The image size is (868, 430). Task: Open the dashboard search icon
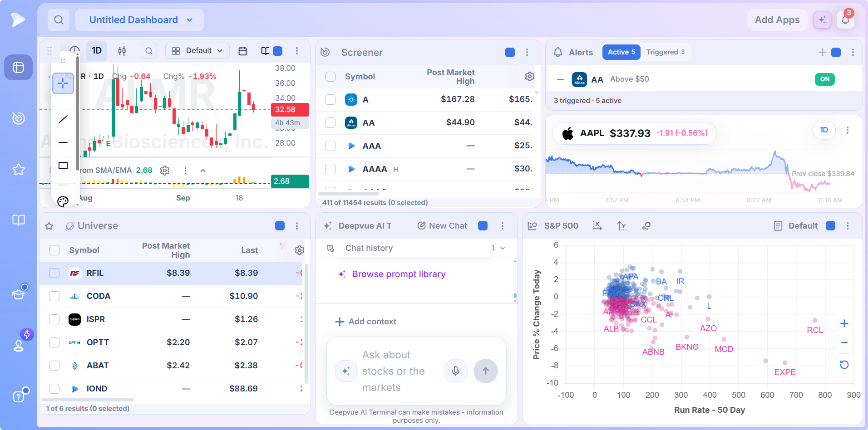[x=59, y=20]
